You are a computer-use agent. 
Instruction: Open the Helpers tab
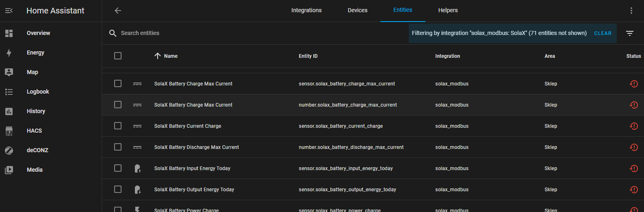[x=448, y=11]
